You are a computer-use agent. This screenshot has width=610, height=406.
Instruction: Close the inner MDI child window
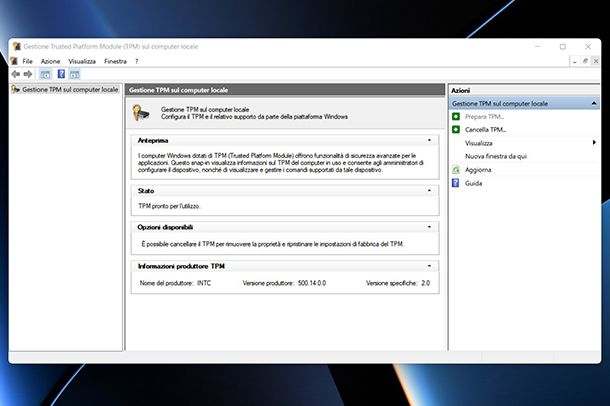click(596, 61)
